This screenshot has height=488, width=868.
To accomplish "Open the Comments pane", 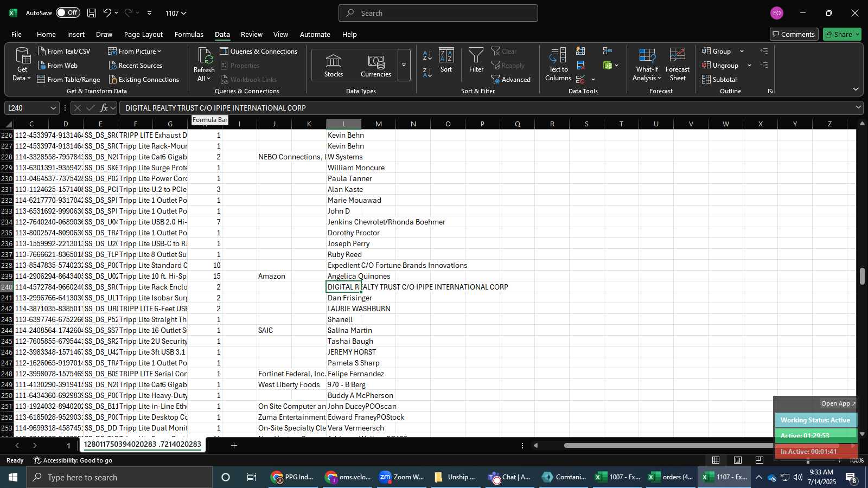I will [x=794, y=34].
